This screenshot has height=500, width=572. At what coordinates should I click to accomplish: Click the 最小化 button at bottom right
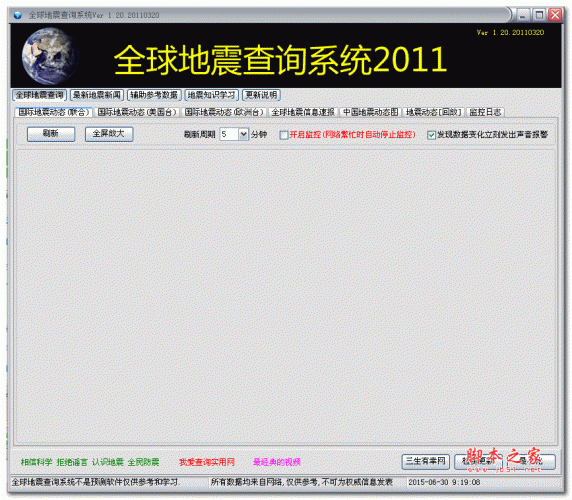pyautogui.click(x=531, y=462)
